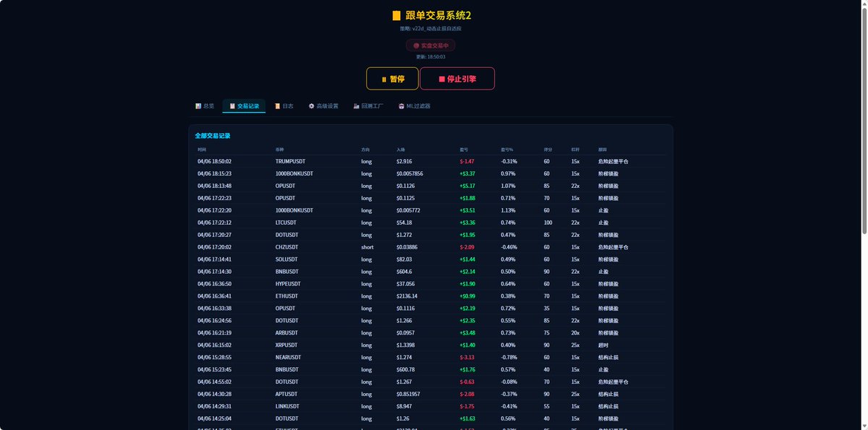Image resolution: width=868 pixels, height=430 pixels.
Task: Click the 暂停 pause button
Action: [393, 79]
